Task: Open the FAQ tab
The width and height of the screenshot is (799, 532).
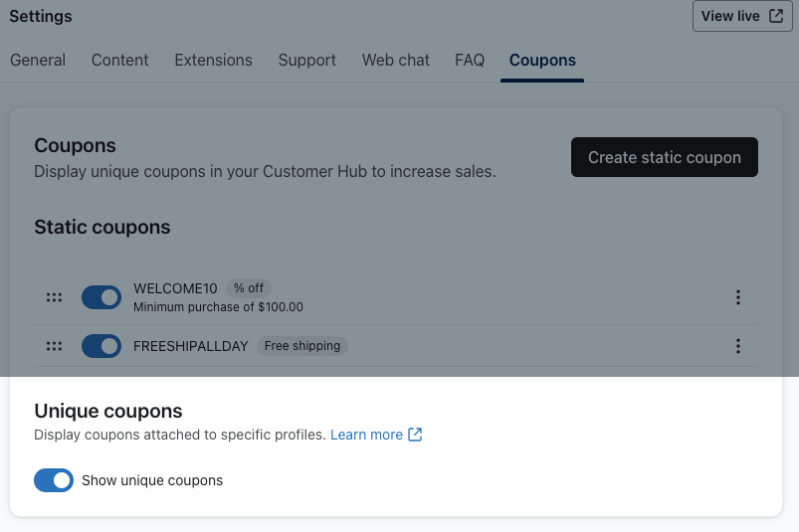Action: click(x=470, y=60)
